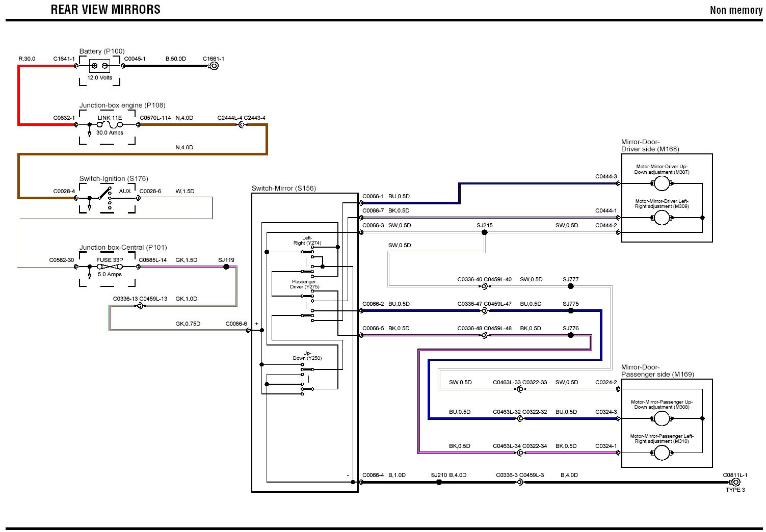766x532 pixels.
Task: Click the driver up-down motor M307 symbol
Action: [x=662, y=183]
